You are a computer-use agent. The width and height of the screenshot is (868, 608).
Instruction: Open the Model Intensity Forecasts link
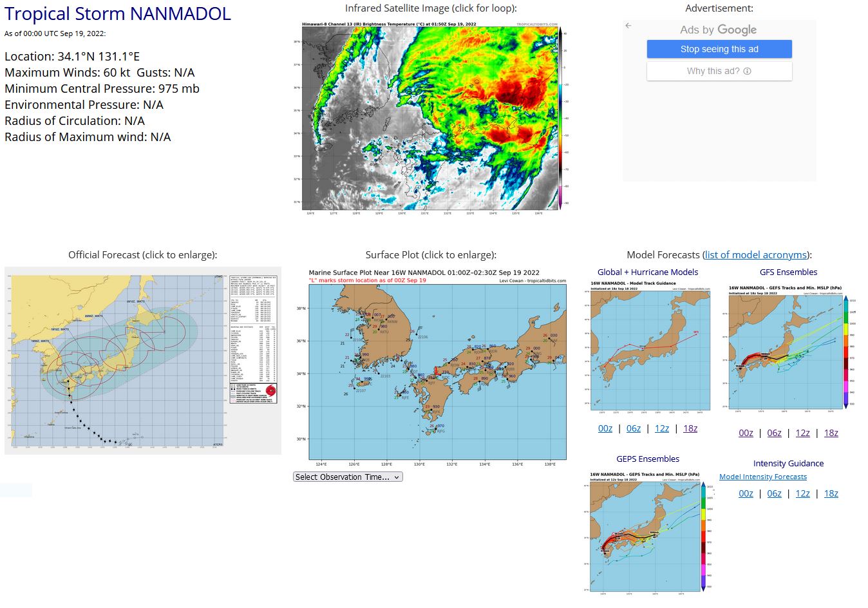coord(763,477)
